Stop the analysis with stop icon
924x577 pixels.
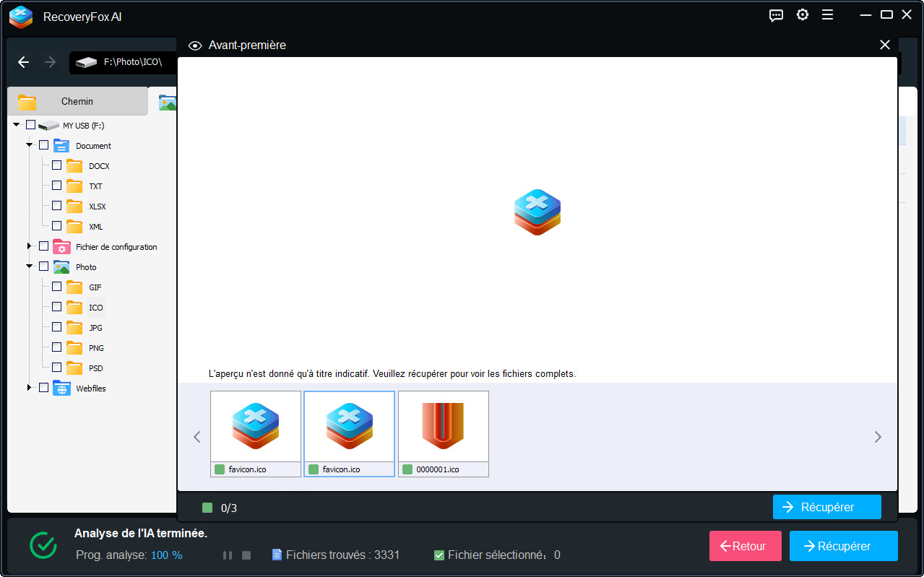click(246, 555)
